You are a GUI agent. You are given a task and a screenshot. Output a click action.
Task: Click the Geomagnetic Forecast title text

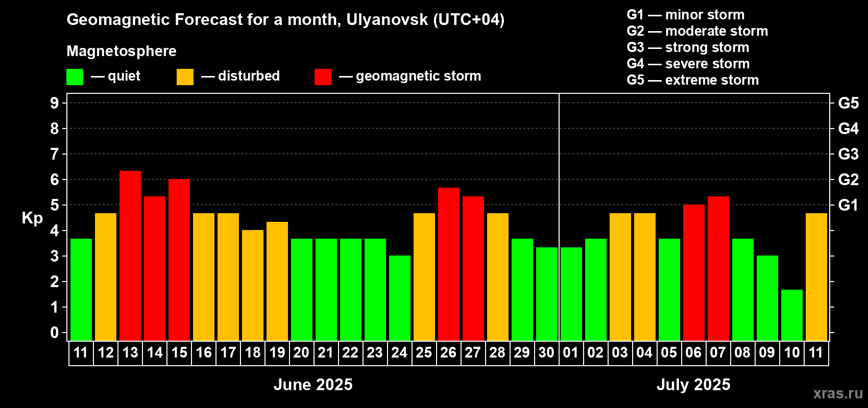pos(285,20)
